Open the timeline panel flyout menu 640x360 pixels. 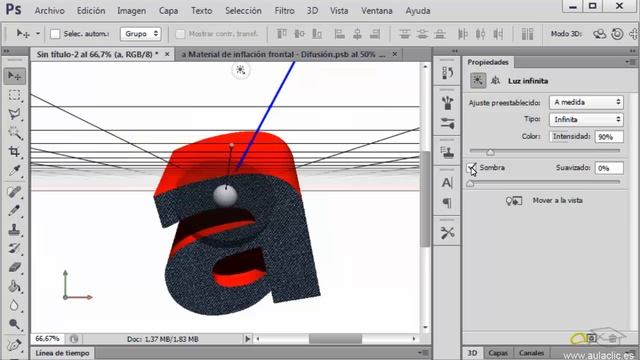pos(424,353)
